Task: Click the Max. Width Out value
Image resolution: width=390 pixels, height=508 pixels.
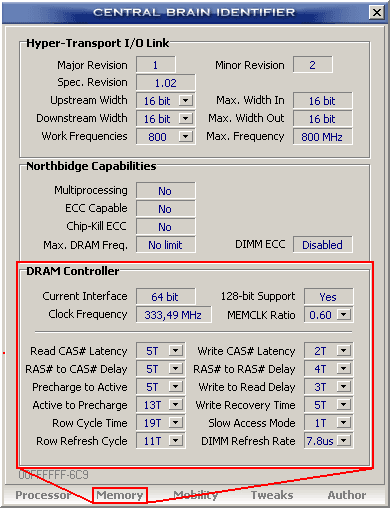Action: [323, 119]
